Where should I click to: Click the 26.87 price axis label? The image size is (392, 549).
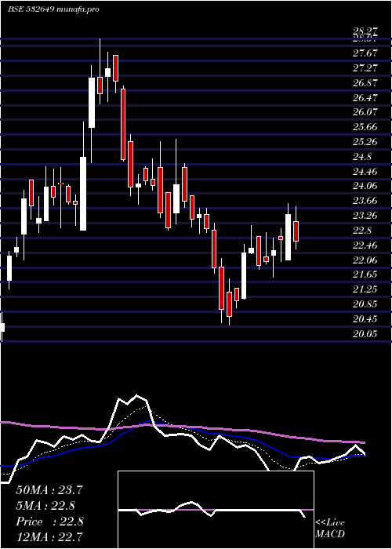(365, 83)
